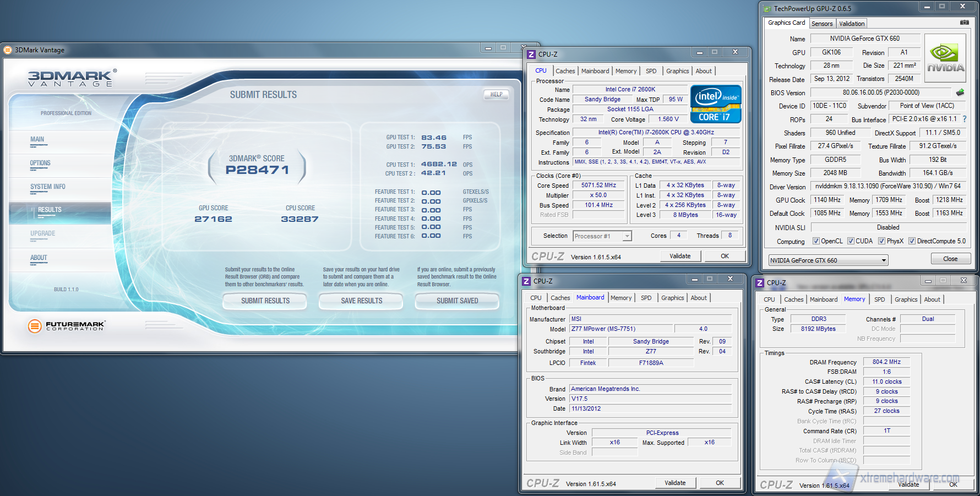Switch to the Sensors tab in GPU-Z
Screen dimensions: 980x496
(x=822, y=23)
